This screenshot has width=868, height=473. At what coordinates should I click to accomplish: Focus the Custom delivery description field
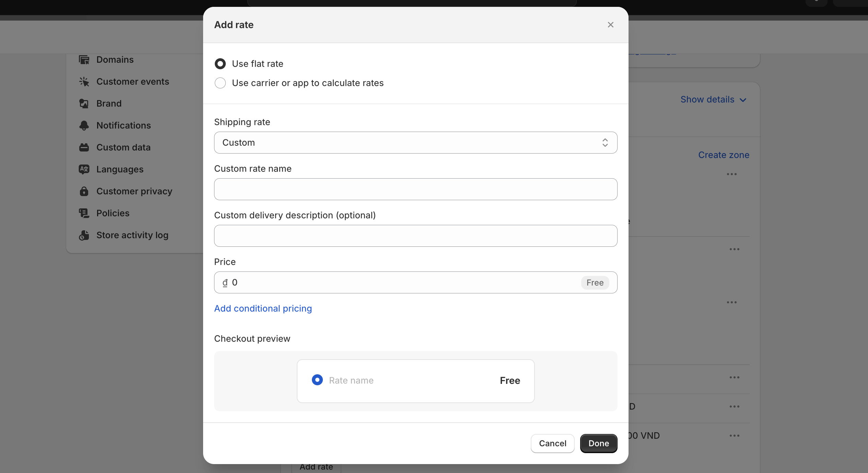tap(415, 236)
